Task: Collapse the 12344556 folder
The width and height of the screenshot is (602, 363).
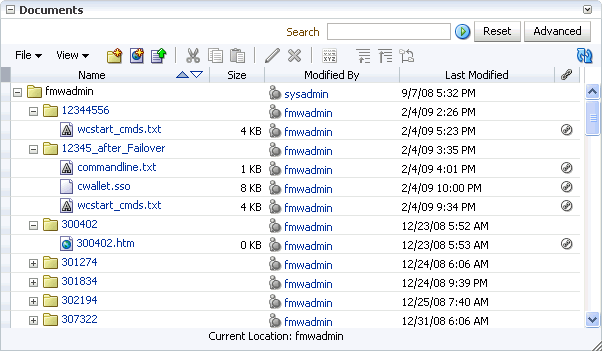Action: [x=33, y=111]
